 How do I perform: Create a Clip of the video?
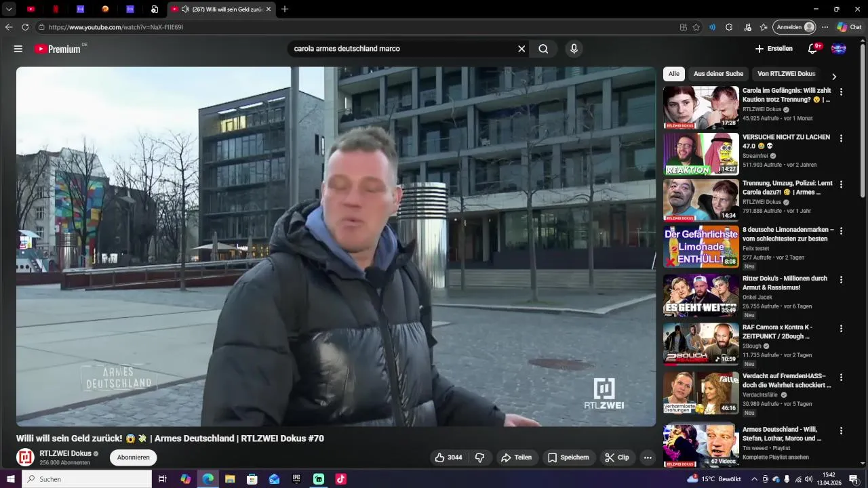[x=617, y=457]
